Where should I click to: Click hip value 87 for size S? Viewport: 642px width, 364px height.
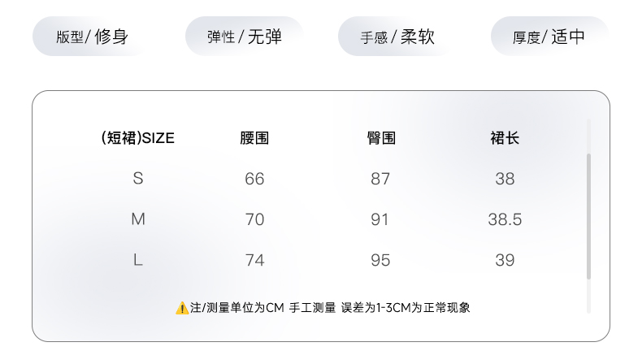[x=380, y=179]
